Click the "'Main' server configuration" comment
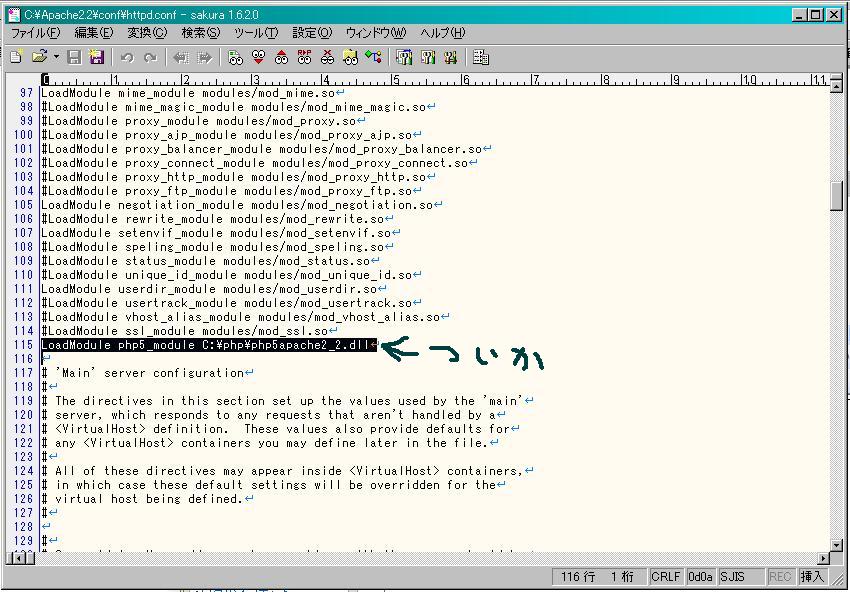 [x=150, y=374]
